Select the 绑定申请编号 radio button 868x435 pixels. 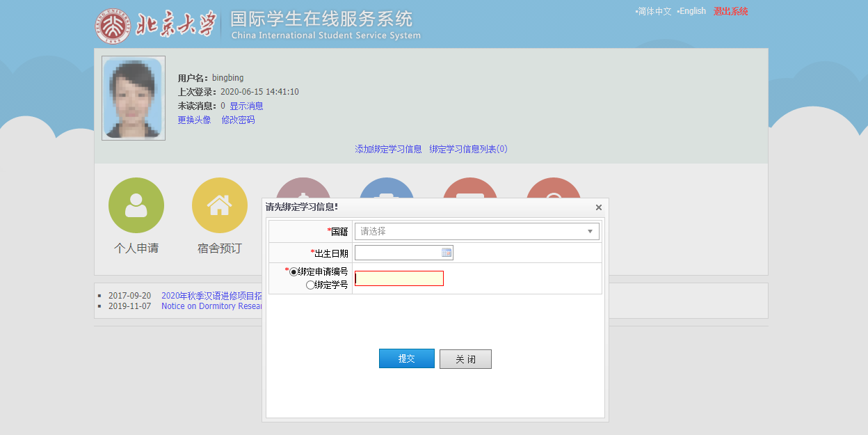click(293, 272)
